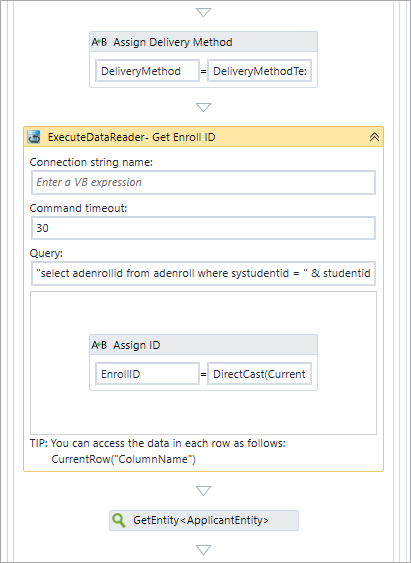Click the Query expression field
The image size is (411, 563).
[204, 274]
